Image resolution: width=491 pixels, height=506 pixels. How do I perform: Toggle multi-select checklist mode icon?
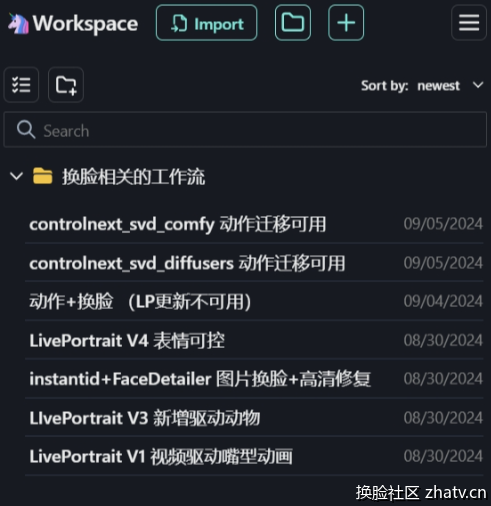coord(21,85)
